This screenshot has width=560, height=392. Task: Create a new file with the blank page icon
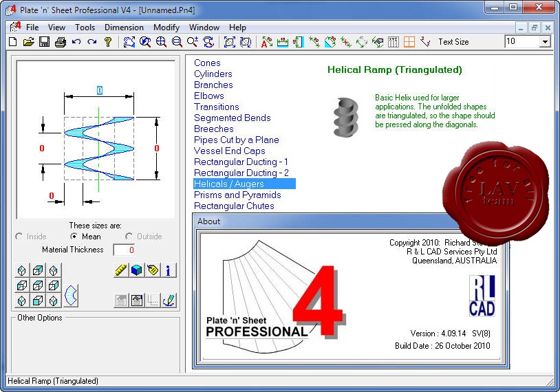(13, 42)
